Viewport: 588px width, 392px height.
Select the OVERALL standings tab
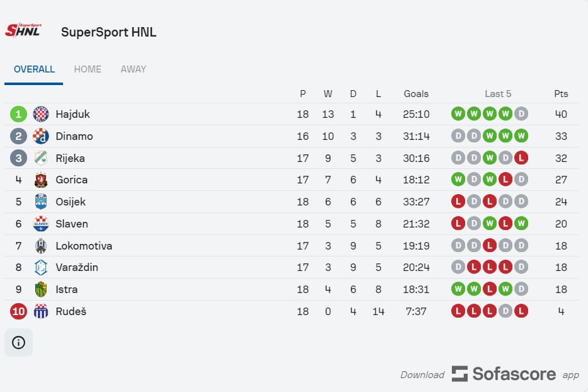[x=34, y=69]
